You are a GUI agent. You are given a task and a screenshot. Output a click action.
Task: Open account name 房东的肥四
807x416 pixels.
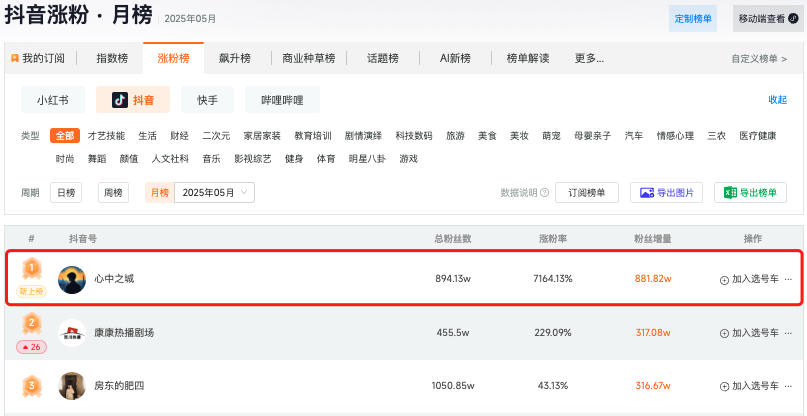tap(119, 386)
